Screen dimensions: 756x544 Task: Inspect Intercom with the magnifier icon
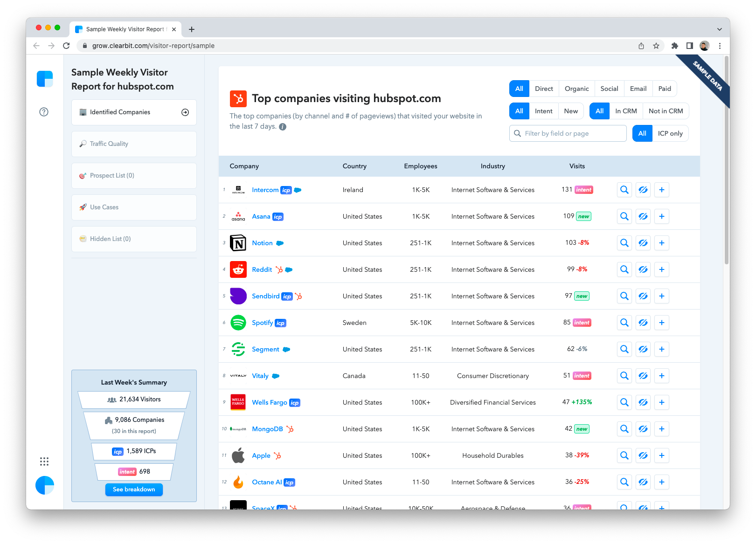click(x=624, y=190)
